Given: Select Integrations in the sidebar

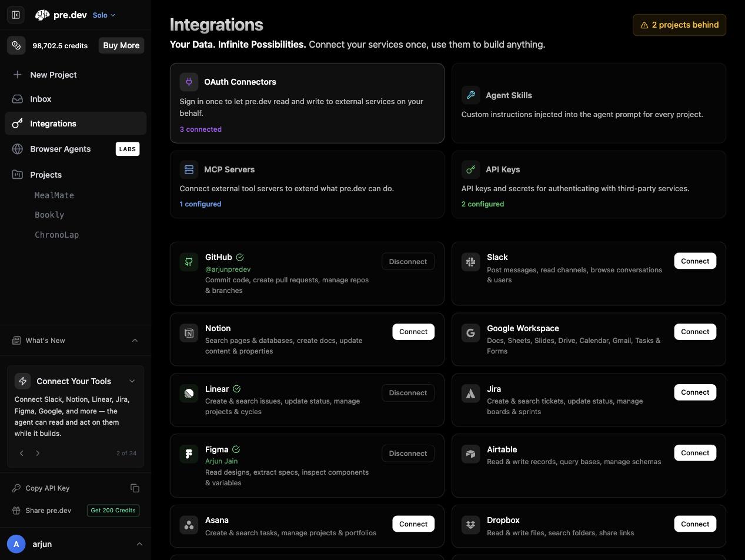Looking at the screenshot, I should point(75,124).
